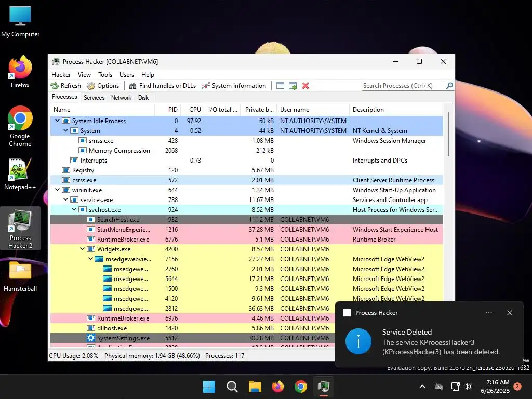The height and width of the screenshot is (399, 532).
Task: Sort by the I/O total column header
Action: (x=222, y=110)
